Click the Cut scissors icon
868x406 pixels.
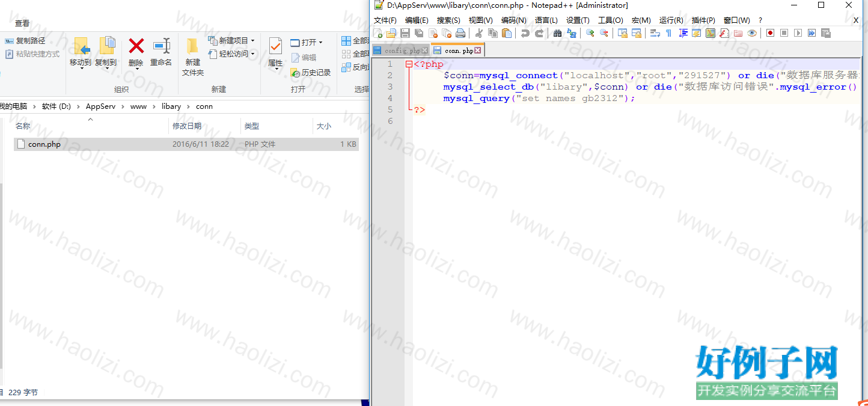pyautogui.click(x=479, y=33)
